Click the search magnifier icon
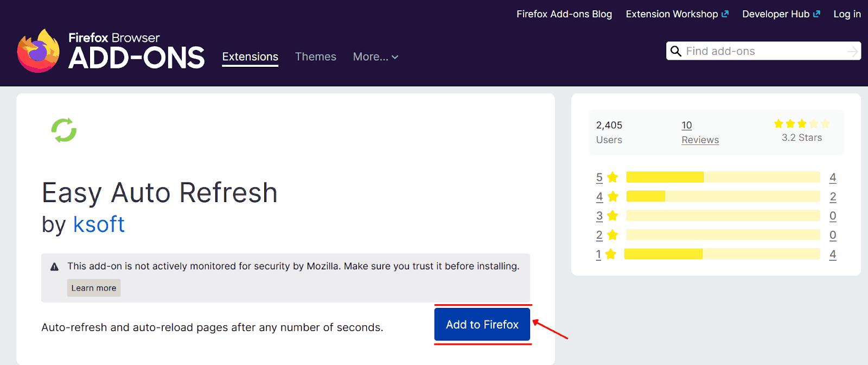 [676, 51]
